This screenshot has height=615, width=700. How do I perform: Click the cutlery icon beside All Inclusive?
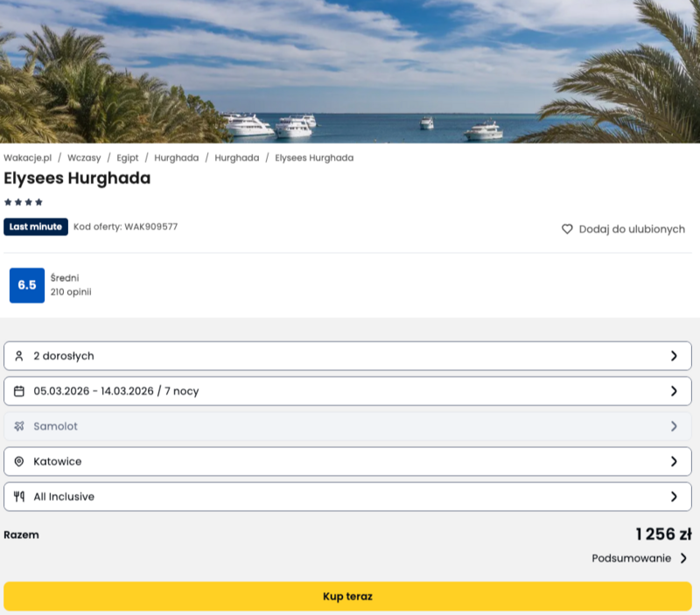(19, 496)
